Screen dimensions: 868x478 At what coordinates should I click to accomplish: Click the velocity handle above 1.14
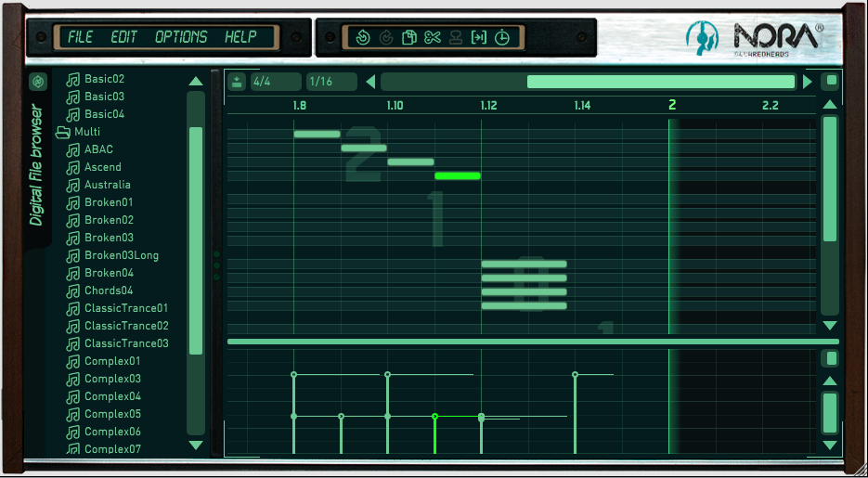pos(576,375)
